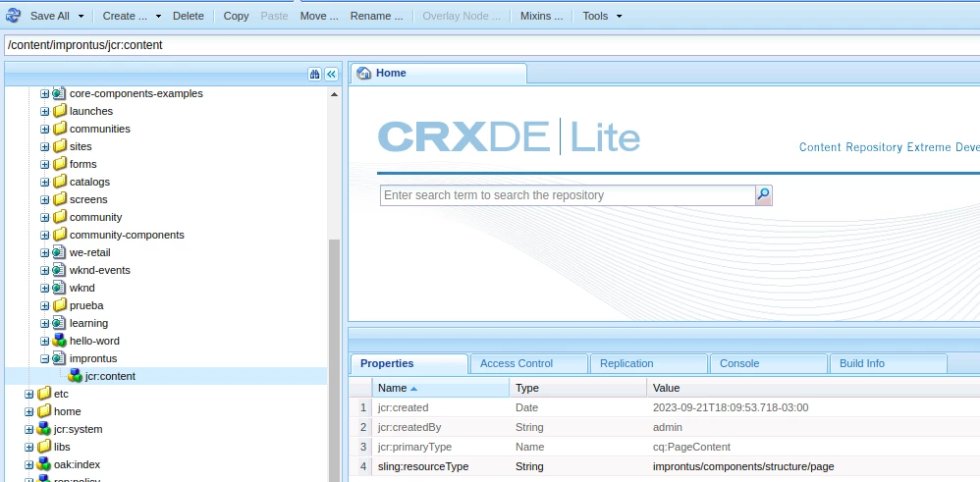This screenshot has width=980, height=482.
Task: Click the learning page icon
Action: pyautogui.click(x=59, y=323)
